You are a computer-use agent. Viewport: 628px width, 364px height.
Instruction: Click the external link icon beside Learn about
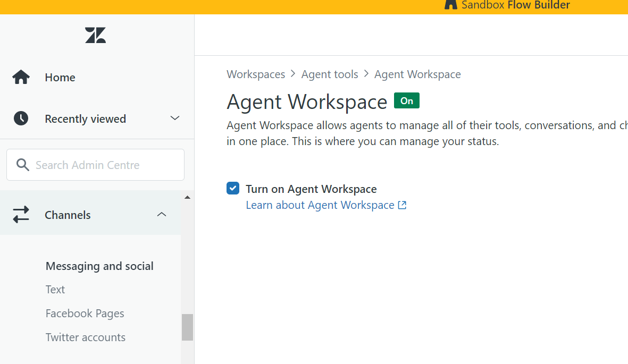click(x=402, y=205)
